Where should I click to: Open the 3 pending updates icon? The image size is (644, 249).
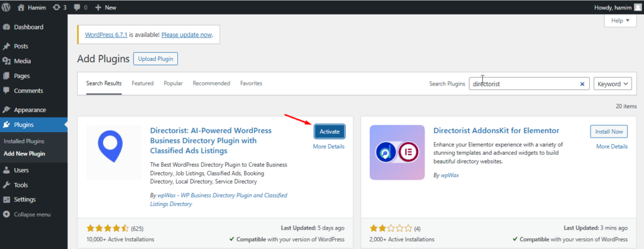pyautogui.click(x=60, y=8)
